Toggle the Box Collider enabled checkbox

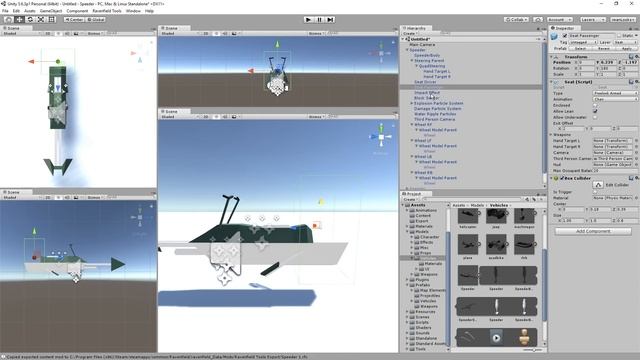(562, 178)
